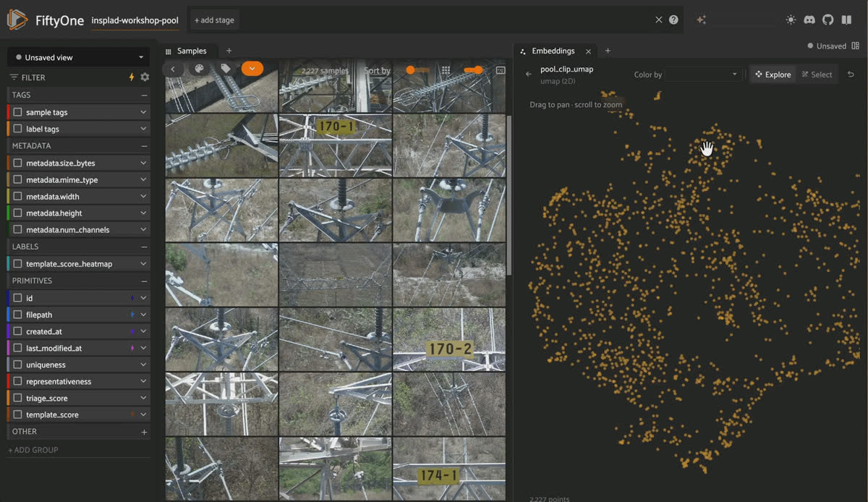
Task: Expand the template_score filter chevron
Action: pos(143,414)
